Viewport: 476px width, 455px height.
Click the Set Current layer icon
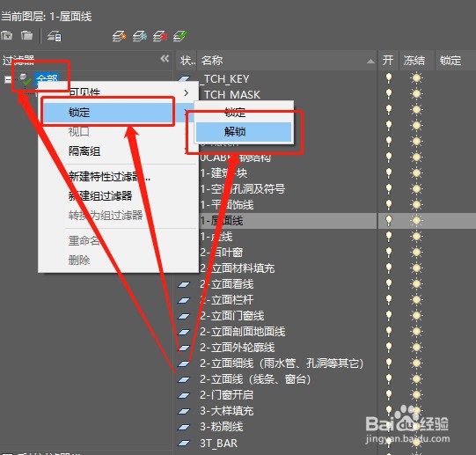pos(180,36)
